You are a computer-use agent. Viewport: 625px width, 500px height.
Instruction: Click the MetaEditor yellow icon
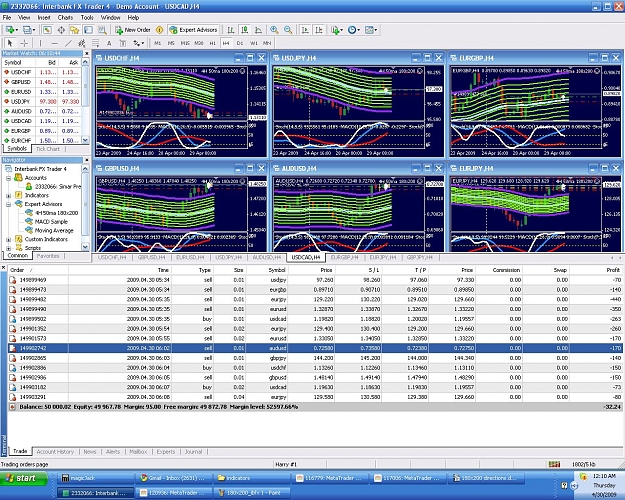pyautogui.click(x=159, y=30)
